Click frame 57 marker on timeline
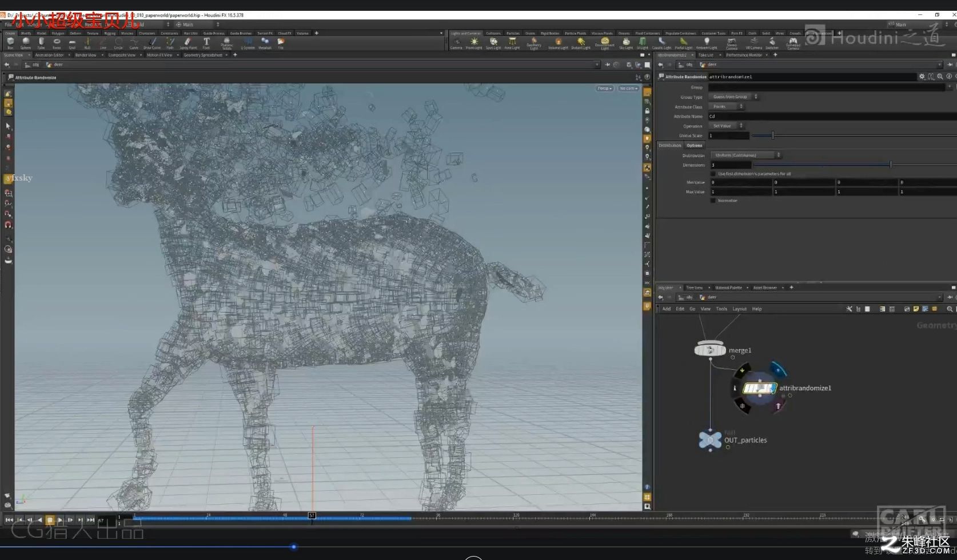Screen dimensions: 957x560 click(x=312, y=515)
